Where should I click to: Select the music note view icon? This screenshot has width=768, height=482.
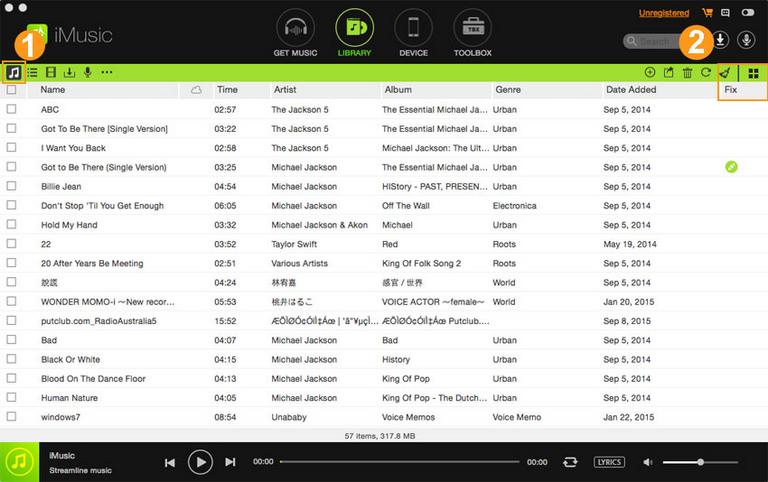tap(14, 73)
